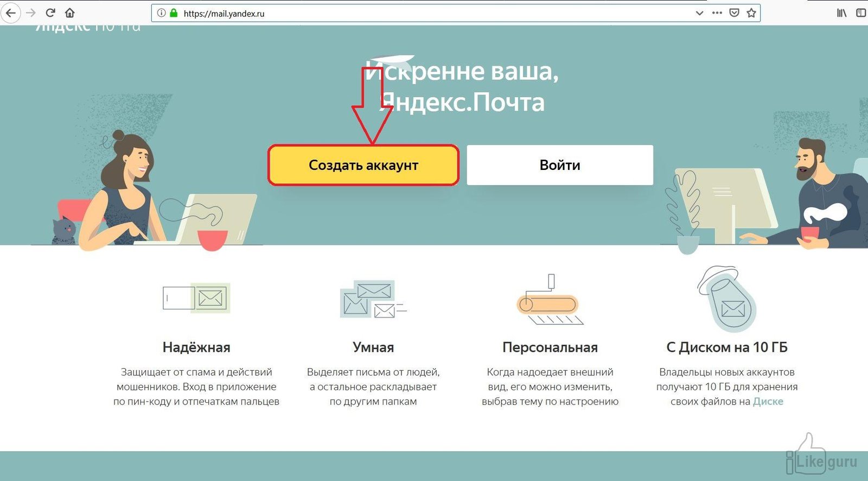Screen dimensions: 868x481
Task: Click the Умная heading
Action: point(373,347)
